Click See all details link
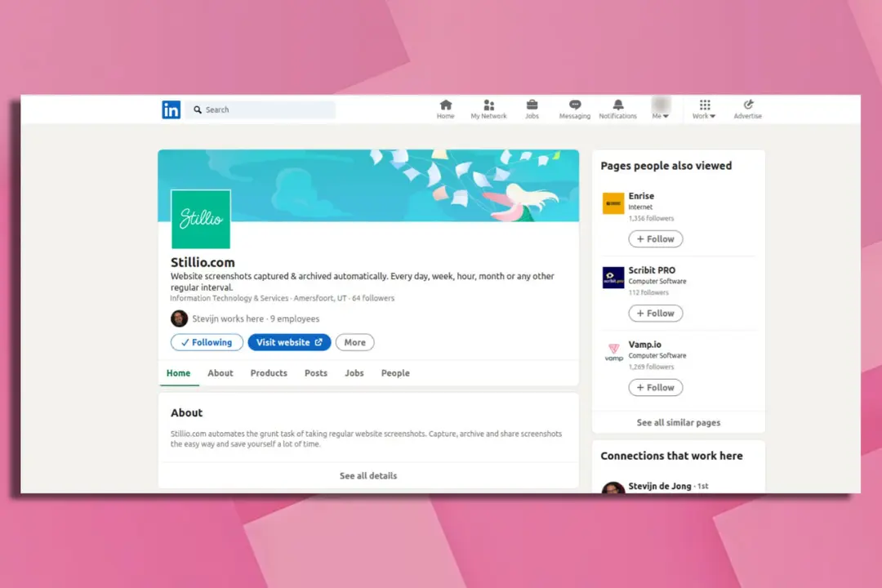Image resolution: width=882 pixels, height=588 pixels. (368, 475)
